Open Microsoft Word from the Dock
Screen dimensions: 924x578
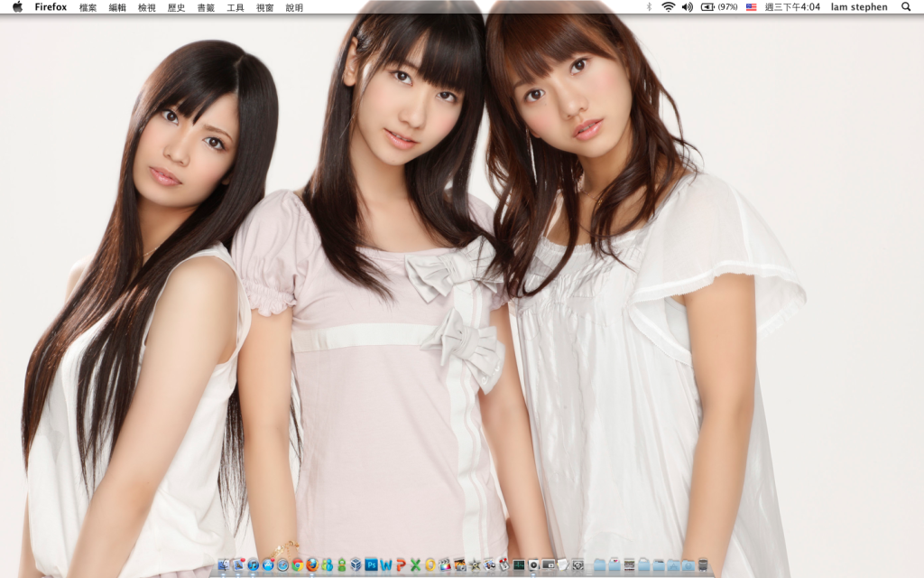[x=386, y=565]
